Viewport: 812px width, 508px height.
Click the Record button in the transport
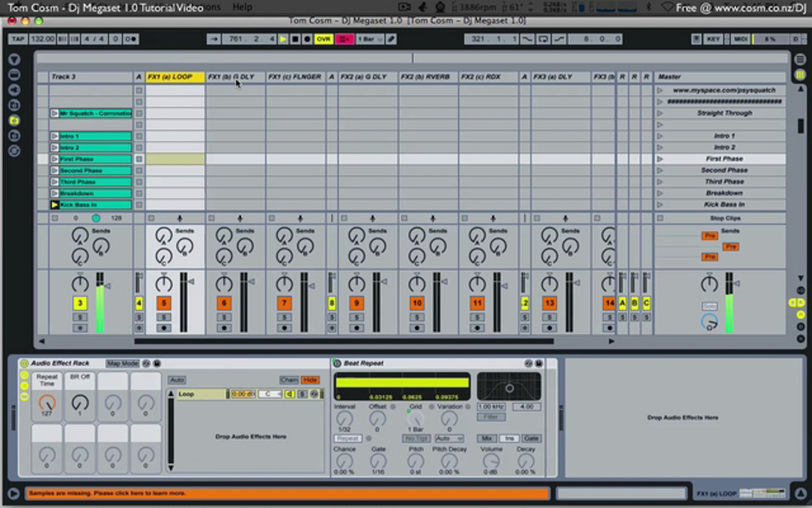[x=307, y=39]
